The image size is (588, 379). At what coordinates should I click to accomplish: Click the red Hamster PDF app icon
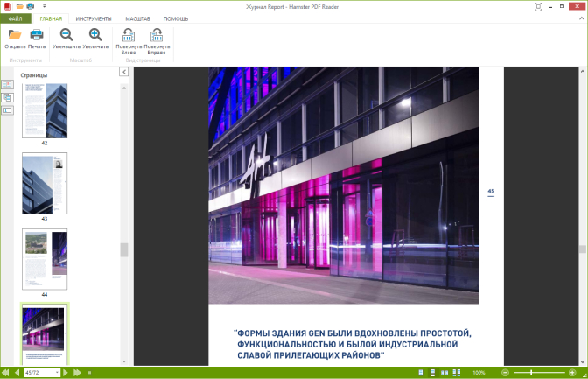click(7, 6)
